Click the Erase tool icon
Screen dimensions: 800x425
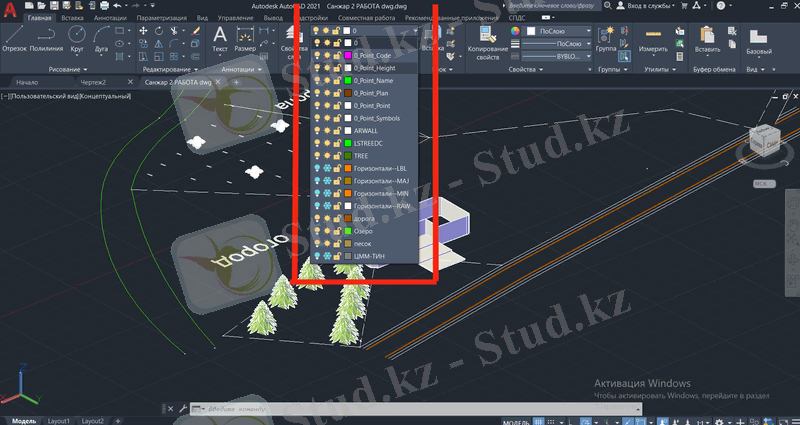point(195,31)
